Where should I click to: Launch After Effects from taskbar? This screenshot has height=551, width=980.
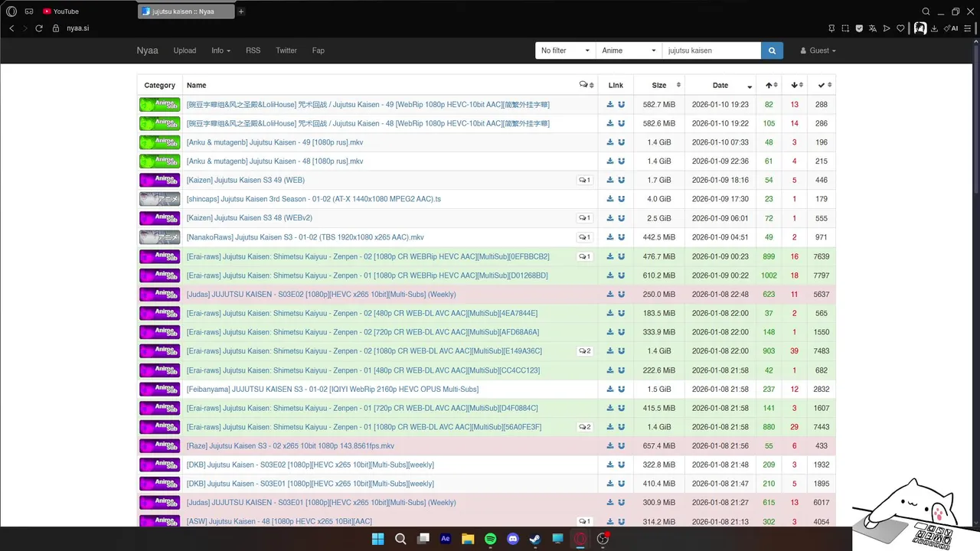[x=445, y=539]
